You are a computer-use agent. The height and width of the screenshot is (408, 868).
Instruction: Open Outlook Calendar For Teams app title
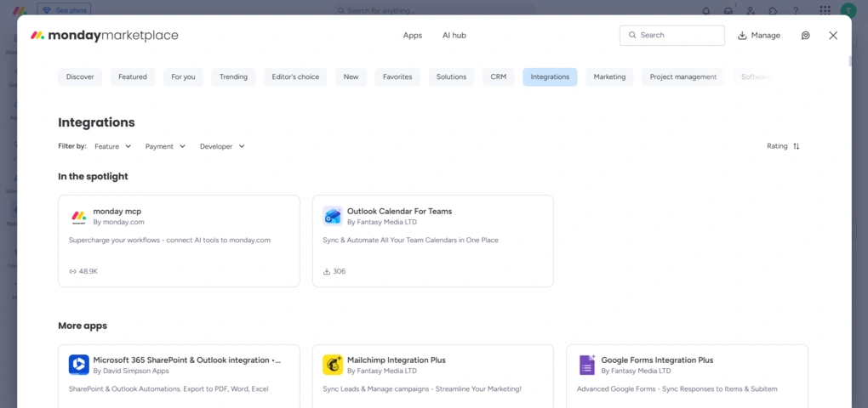click(x=400, y=211)
